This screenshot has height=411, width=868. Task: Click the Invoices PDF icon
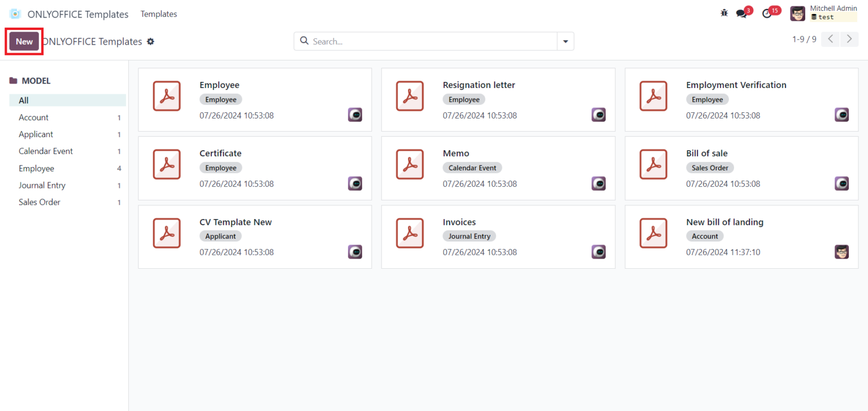click(x=410, y=233)
